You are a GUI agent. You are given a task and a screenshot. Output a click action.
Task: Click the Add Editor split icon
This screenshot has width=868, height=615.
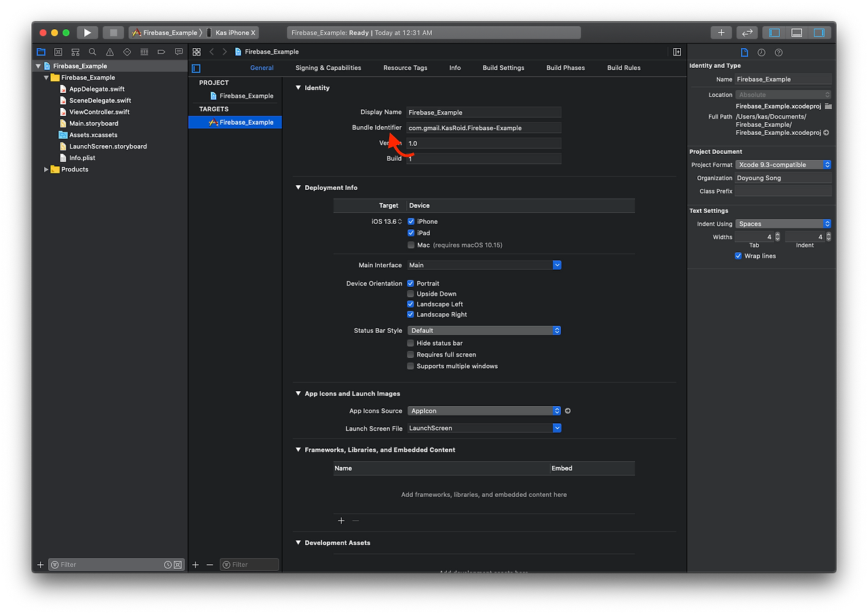677,52
